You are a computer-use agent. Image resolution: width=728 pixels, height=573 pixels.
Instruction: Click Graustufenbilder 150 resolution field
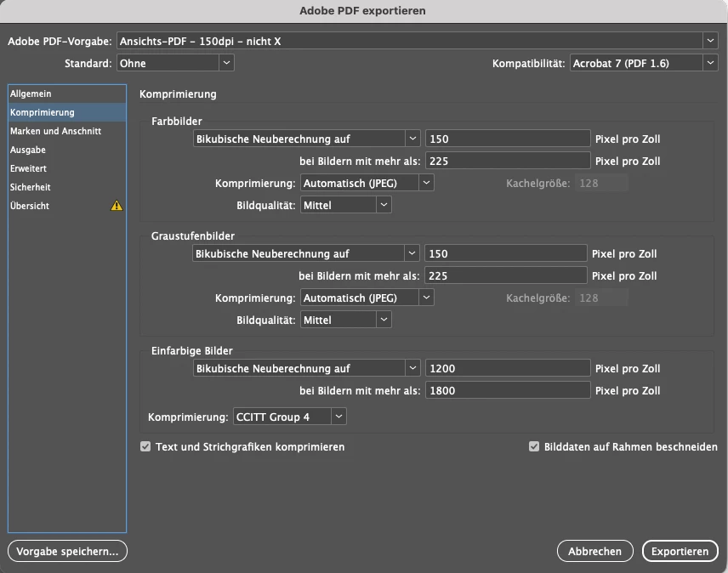tap(506, 253)
